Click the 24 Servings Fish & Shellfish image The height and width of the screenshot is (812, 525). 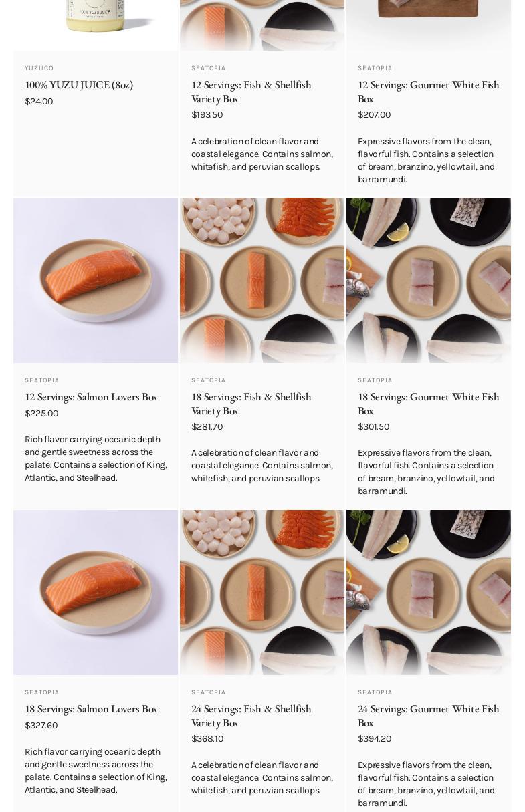262,592
